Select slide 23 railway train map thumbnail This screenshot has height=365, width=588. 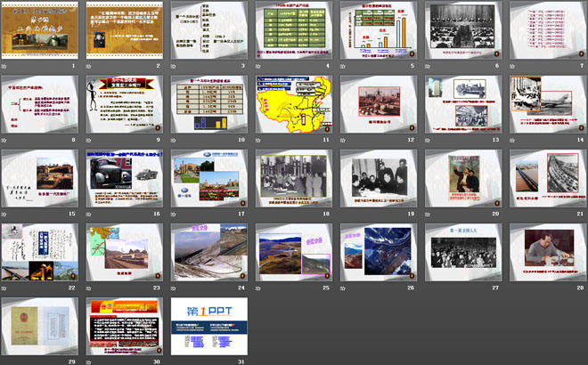pyautogui.click(x=125, y=252)
